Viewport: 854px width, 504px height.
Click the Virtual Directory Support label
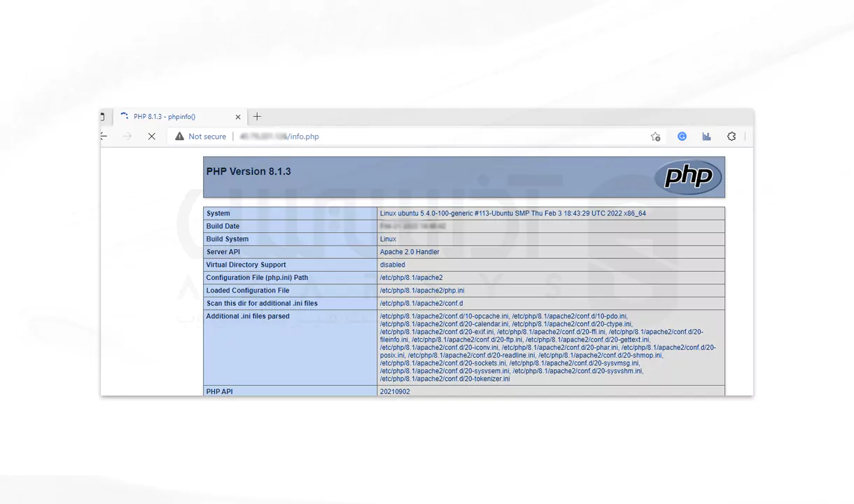pyautogui.click(x=246, y=265)
